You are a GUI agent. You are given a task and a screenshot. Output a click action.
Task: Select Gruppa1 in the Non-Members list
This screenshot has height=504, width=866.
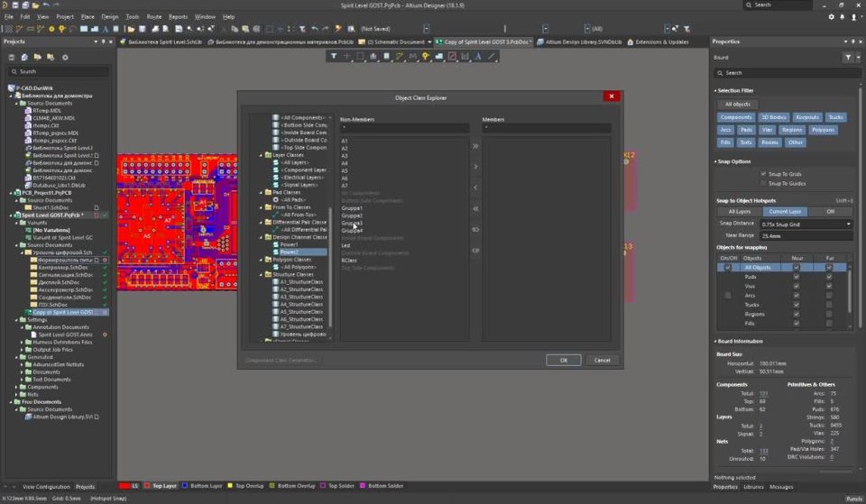[x=352, y=208]
